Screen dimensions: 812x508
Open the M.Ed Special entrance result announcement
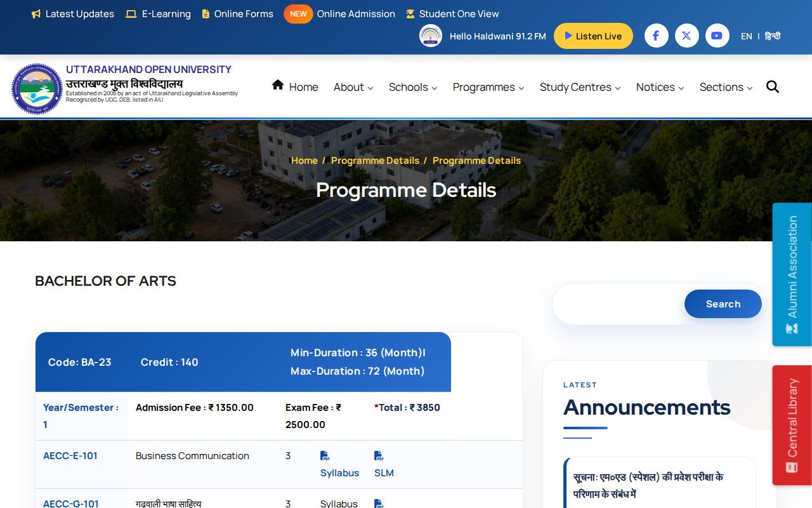[x=648, y=486]
